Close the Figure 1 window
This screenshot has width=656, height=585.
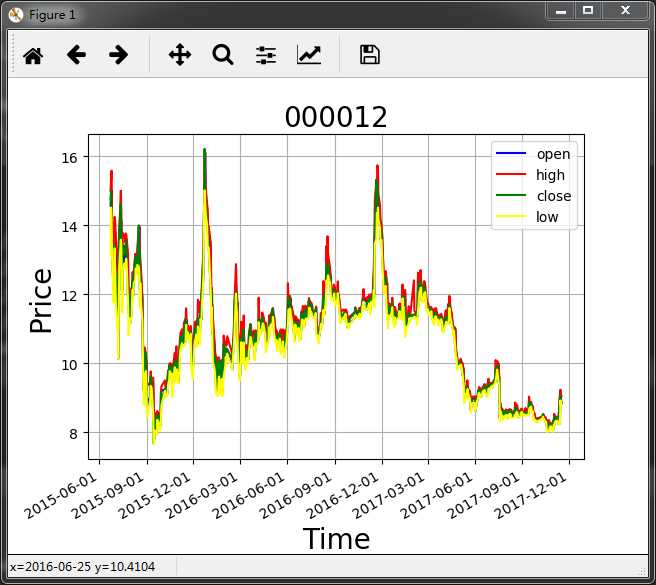tap(625, 11)
